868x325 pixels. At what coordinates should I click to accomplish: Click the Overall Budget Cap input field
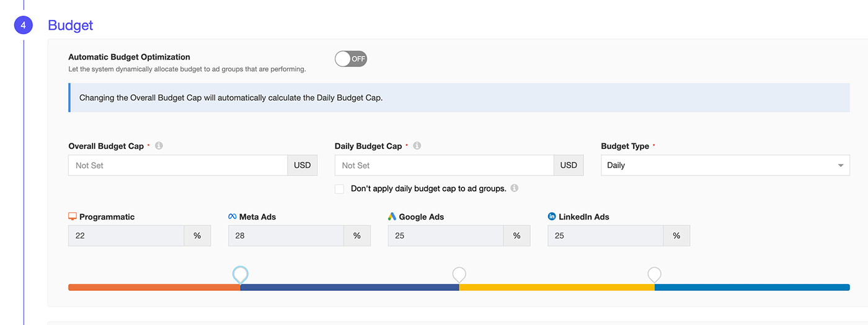click(x=177, y=166)
